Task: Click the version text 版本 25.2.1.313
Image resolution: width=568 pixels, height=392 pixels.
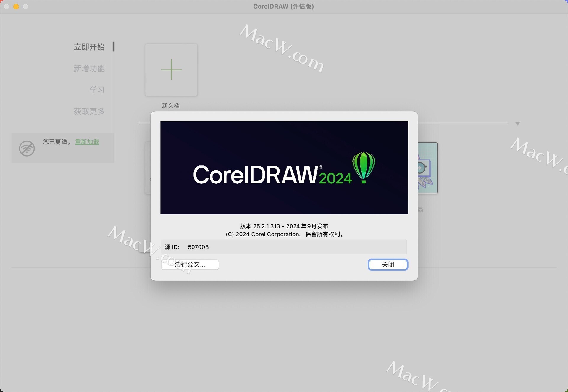Action: (260, 226)
